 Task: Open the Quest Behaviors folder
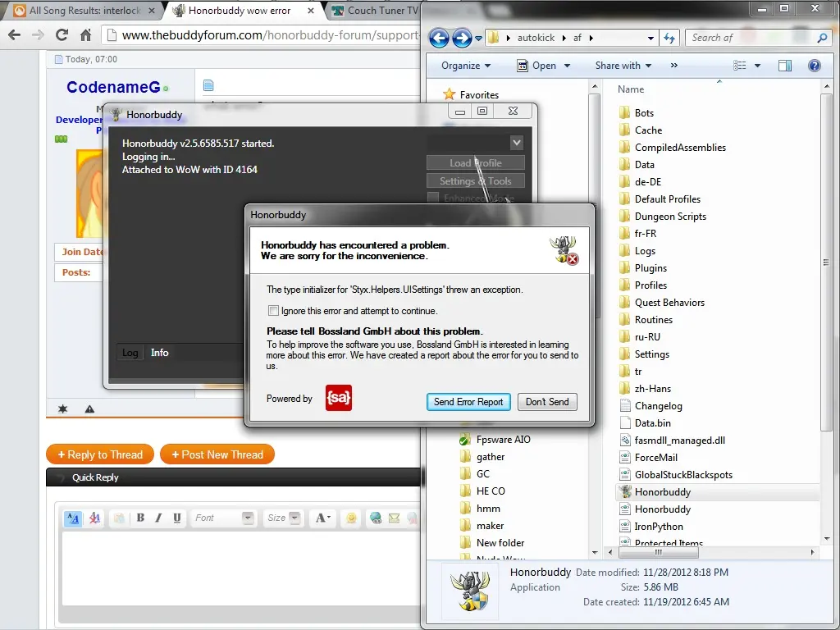[x=669, y=303]
